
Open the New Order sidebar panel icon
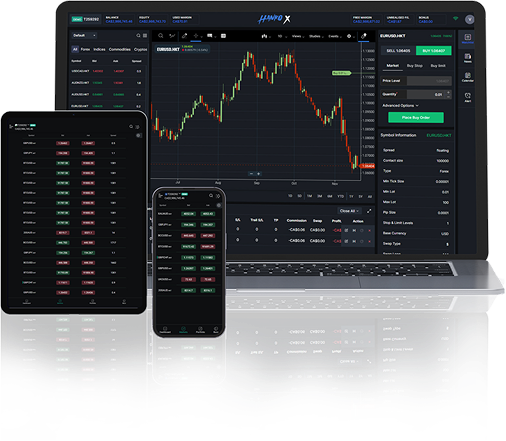[x=468, y=39]
